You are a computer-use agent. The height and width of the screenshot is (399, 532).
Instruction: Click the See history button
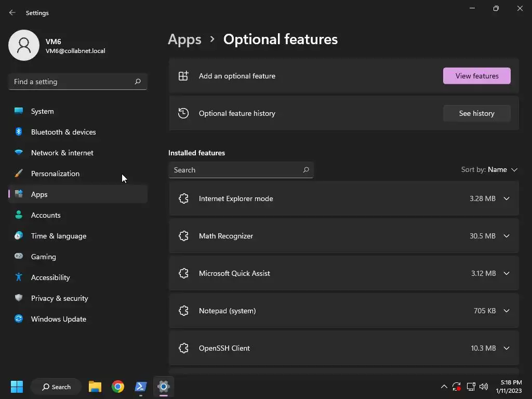click(x=476, y=113)
